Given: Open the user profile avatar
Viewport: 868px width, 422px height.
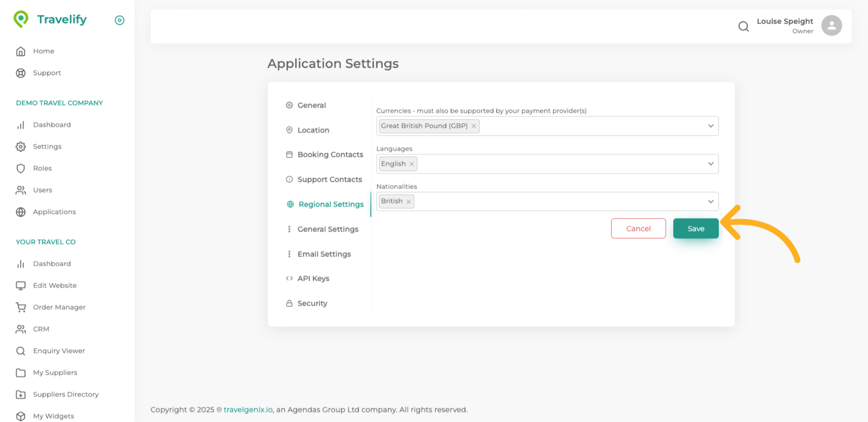Looking at the screenshot, I should [x=831, y=25].
